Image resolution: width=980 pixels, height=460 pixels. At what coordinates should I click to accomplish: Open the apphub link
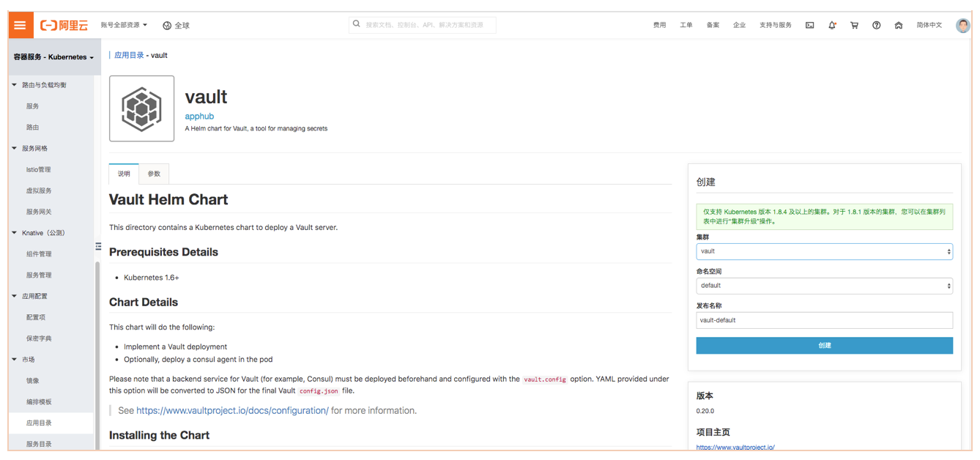199,116
